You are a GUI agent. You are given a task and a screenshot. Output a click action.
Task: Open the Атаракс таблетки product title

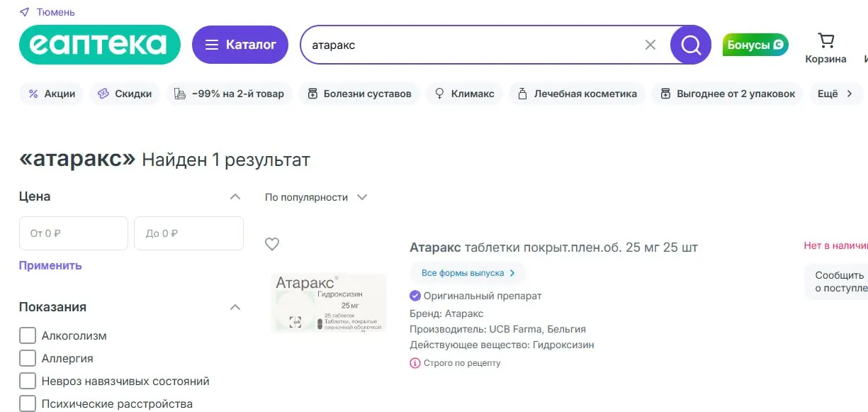553,247
